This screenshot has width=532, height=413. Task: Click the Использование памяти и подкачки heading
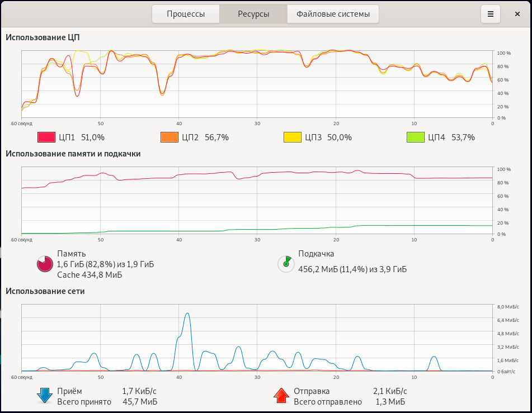(73, 153)
